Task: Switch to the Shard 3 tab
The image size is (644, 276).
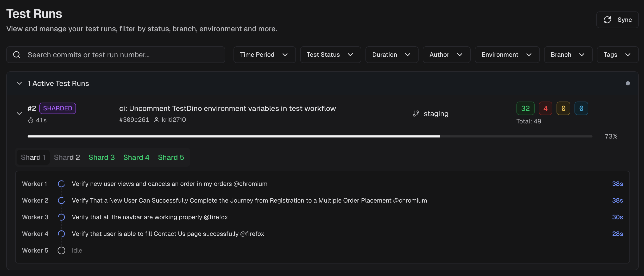Action: [102, 157]
